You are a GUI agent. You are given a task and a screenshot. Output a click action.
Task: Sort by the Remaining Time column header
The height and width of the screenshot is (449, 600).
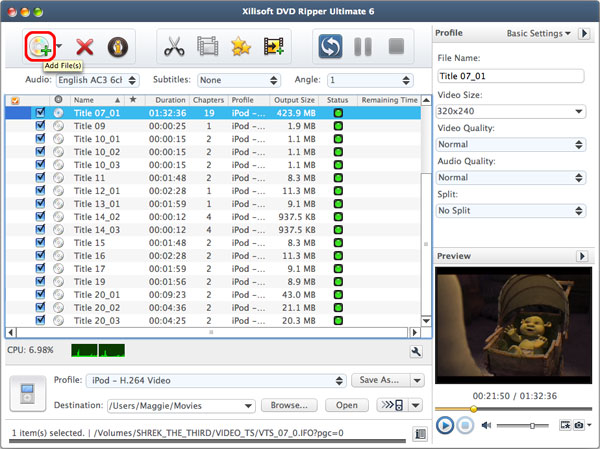point(389,100)
